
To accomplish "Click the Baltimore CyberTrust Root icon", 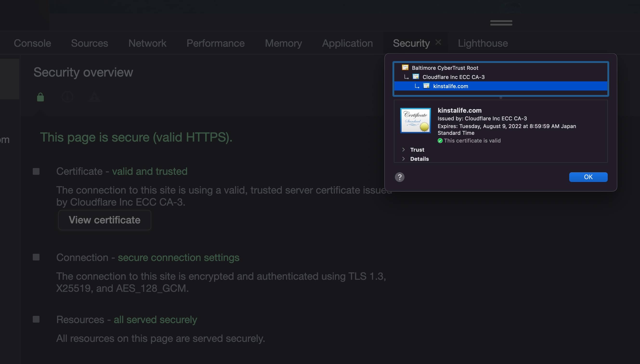I will pos(405,68).
